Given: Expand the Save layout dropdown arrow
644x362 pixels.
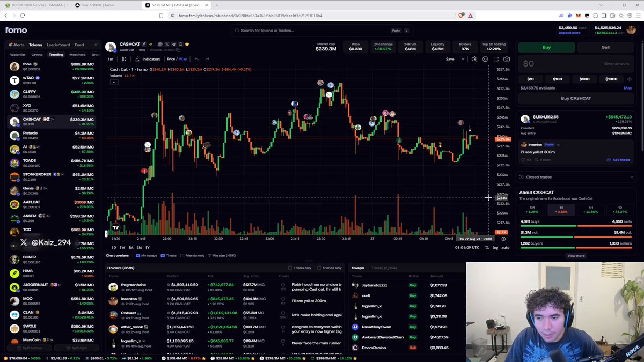Looking at the screenshot, I should tap(463, 59).
